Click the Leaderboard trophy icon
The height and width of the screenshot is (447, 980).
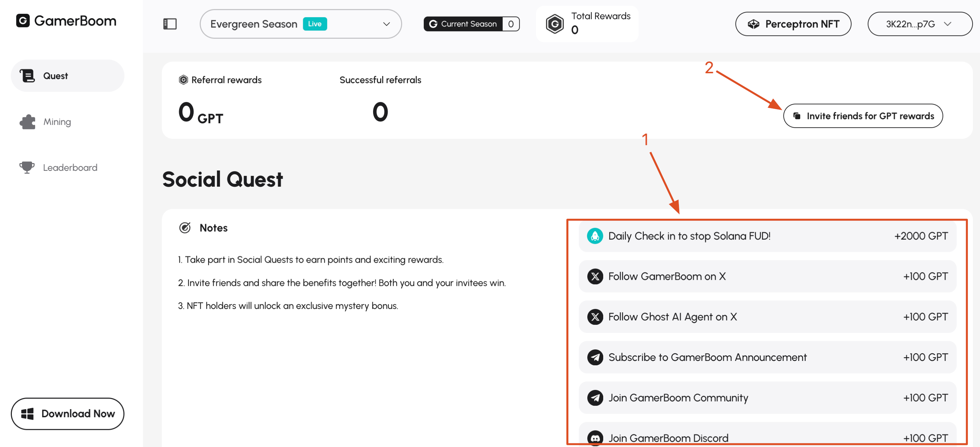(27, 167)
